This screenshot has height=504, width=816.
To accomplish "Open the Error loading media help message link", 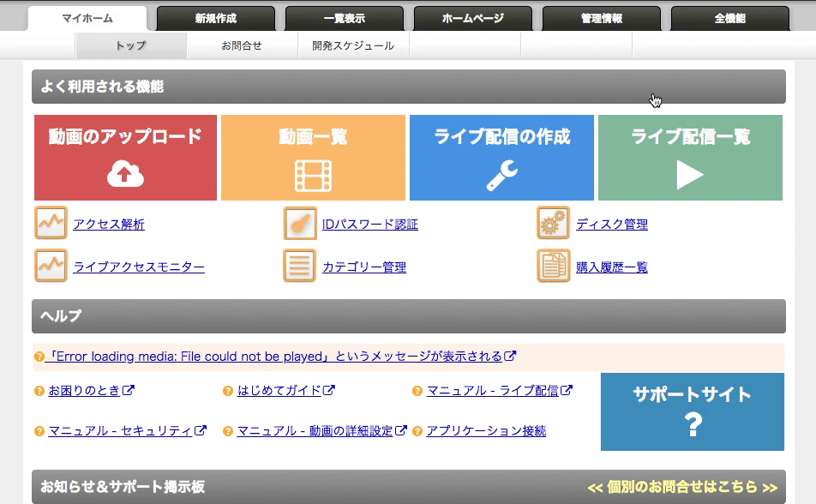I will 274,356.
